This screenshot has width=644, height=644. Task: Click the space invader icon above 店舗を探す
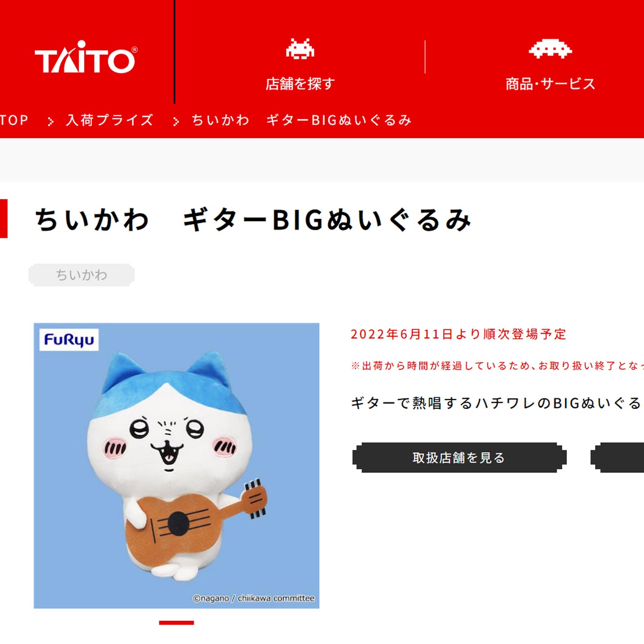pos(300,49)
